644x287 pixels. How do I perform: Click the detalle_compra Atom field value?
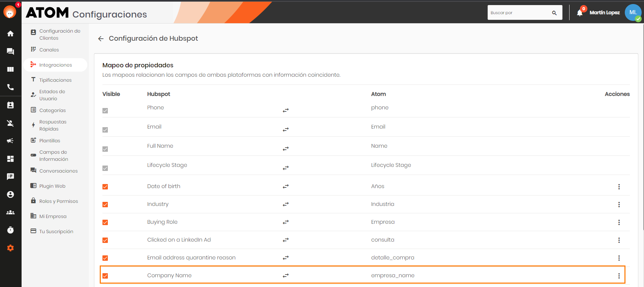click(393, 258)
